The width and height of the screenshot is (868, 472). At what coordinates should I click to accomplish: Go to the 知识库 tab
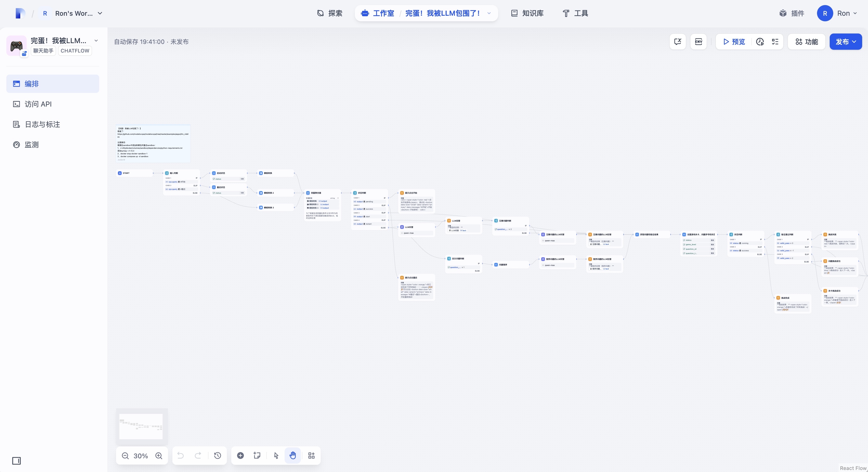tap(527, 13)
